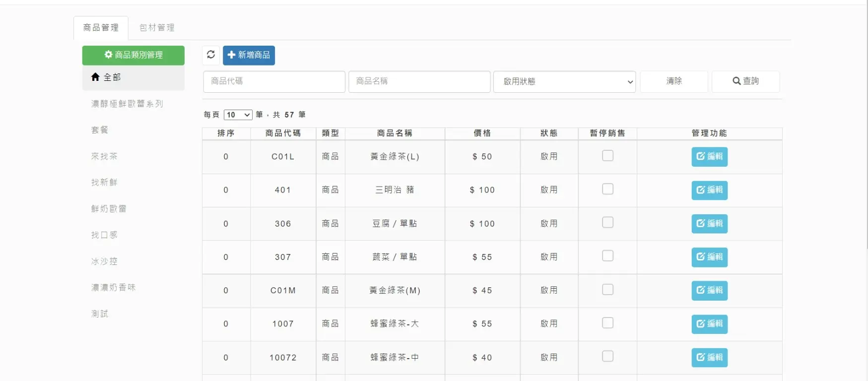This screenshot has height=381, width=868.
Task: Enable 暫停銷售 for 黃金綠茶(M)
Action: tap(607, 290)
